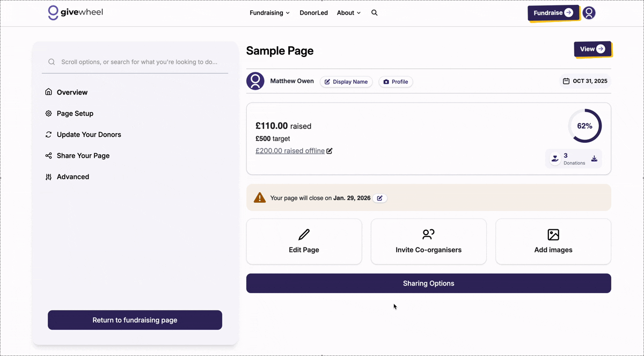This screenshot has height=356, width=644.
Task: Click the 62% progress circle
Action: click(584, 126)
